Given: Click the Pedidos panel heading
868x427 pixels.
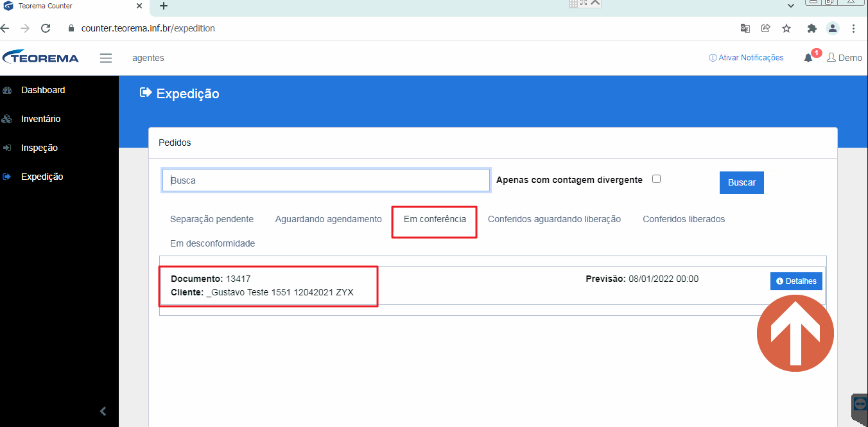Looking at the screenshot, I should click(175, 143).
